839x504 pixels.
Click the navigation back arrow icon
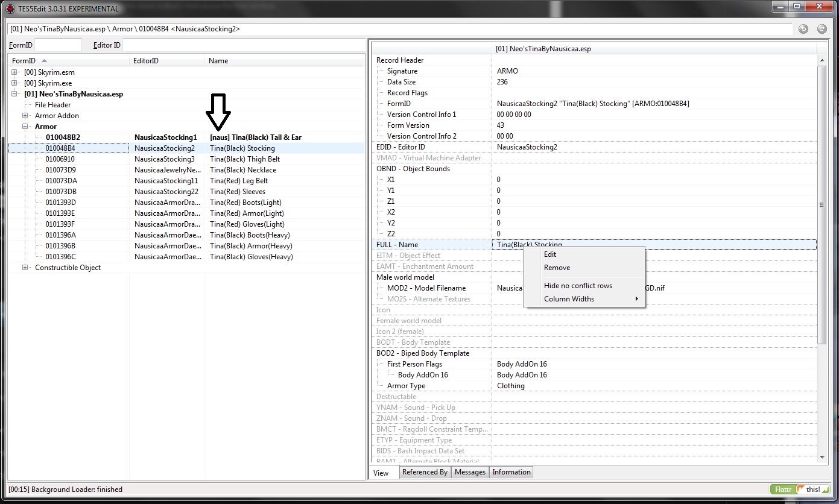pyautogui.click(x=803, y=28)
